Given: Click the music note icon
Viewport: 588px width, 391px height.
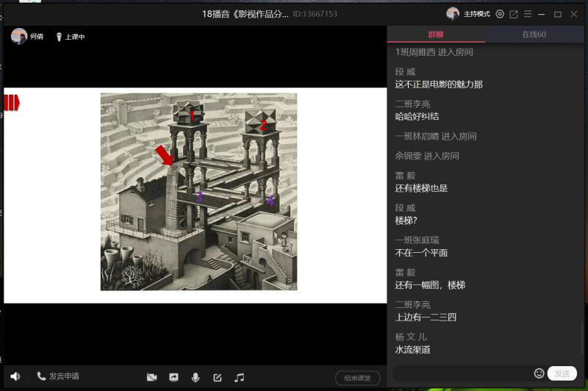Looking at the screenshot, I should (239, 377).
